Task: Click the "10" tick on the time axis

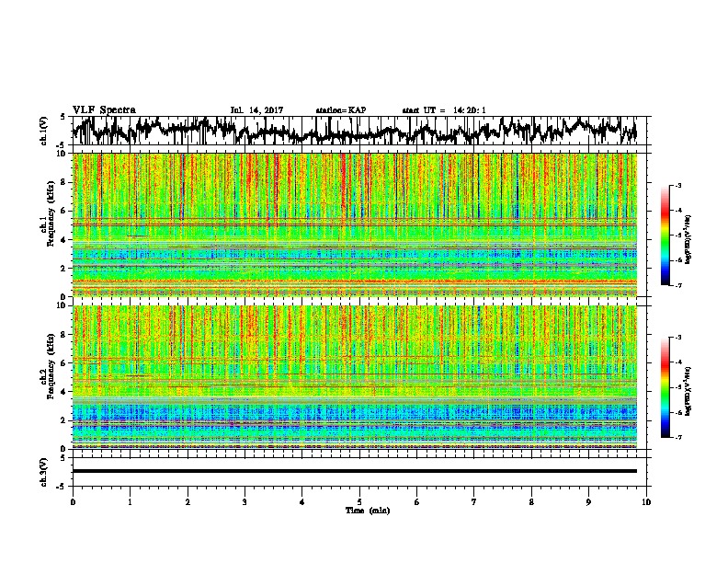Action: pyautogui.click(x=646, y=502)
